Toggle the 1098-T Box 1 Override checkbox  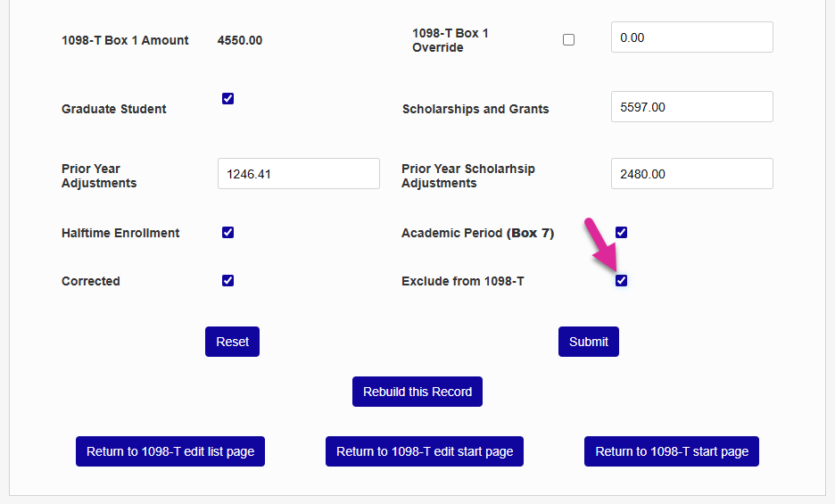click(569, 40)
